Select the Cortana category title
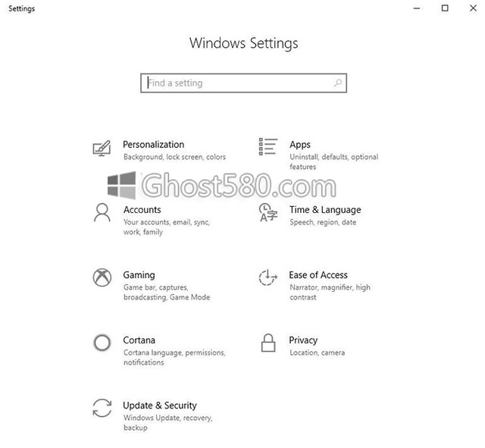This screenshot has height=448, width=485. coord(139,340)
